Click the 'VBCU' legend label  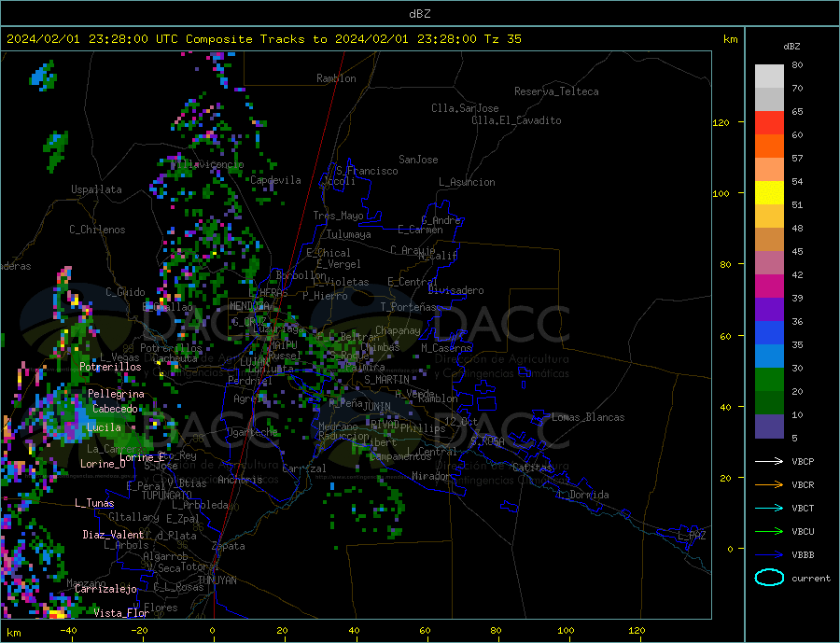[803, 532]
